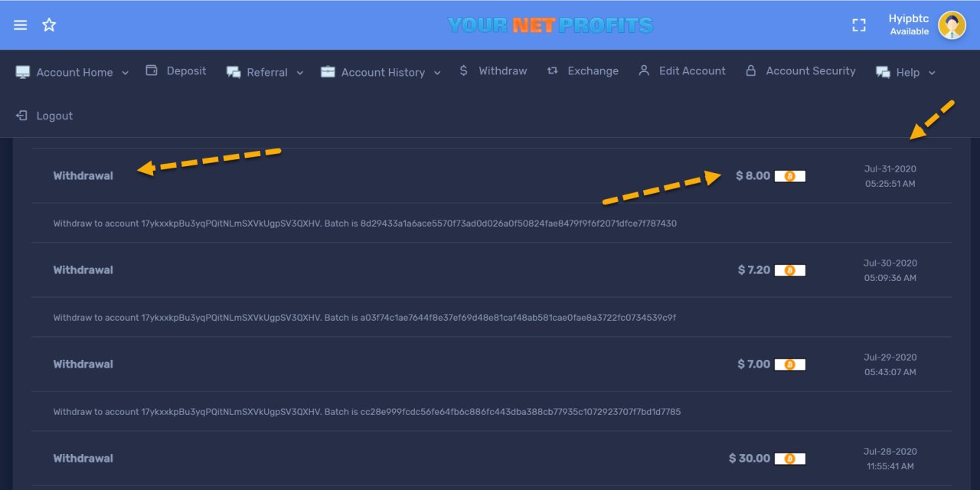Open the Account History menu
Image resolution: width=980 pixels, height=490 pixels.
(x=383, y=72)
